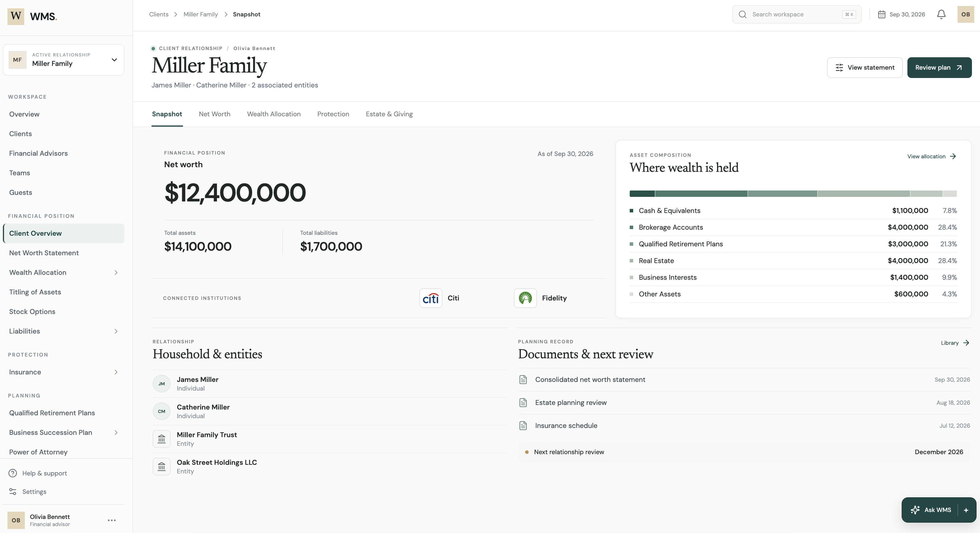Click the Fidelity institution logo

525,298
